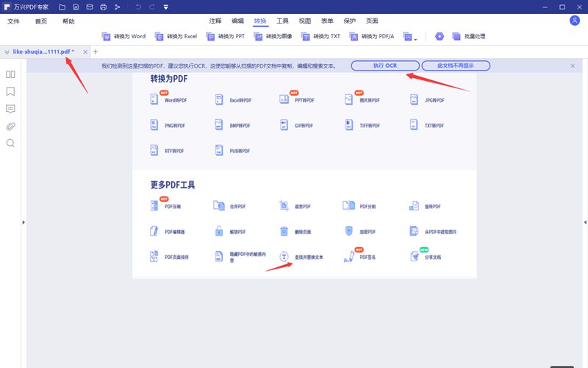Open the bookmarks panel in left sidebar

click(10, 92)
